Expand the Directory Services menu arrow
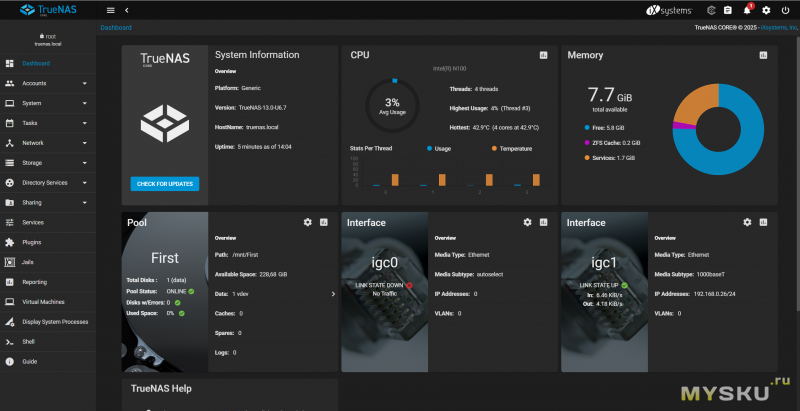This screenshot has width=800, height=411. pyautogui.click(x=85, y=183)
